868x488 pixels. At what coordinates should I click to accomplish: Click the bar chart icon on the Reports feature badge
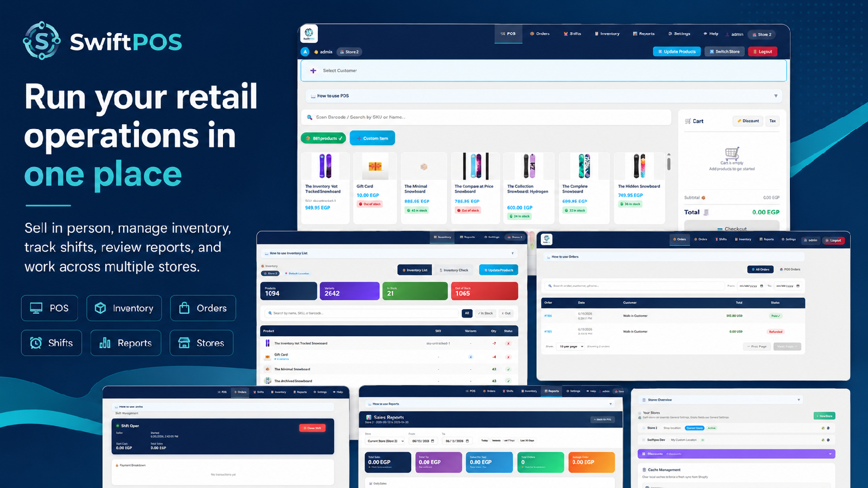click(x=105, y=343)
